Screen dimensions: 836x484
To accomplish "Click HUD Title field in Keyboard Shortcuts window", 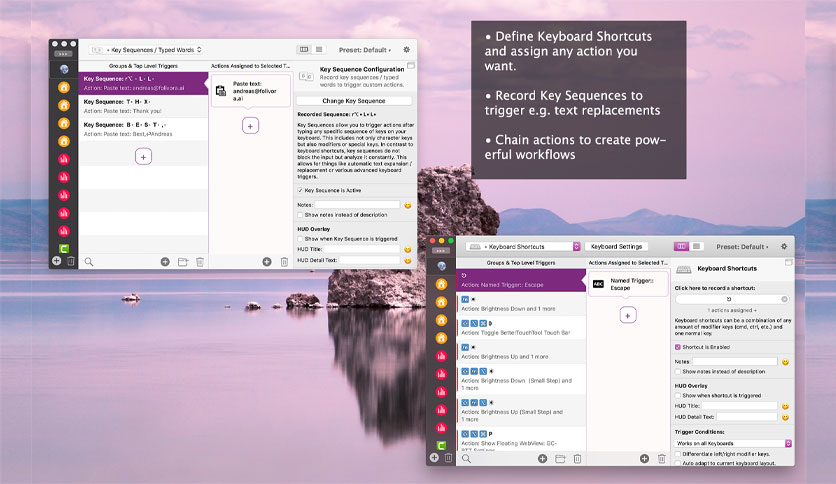I will (x=739, y=406).
